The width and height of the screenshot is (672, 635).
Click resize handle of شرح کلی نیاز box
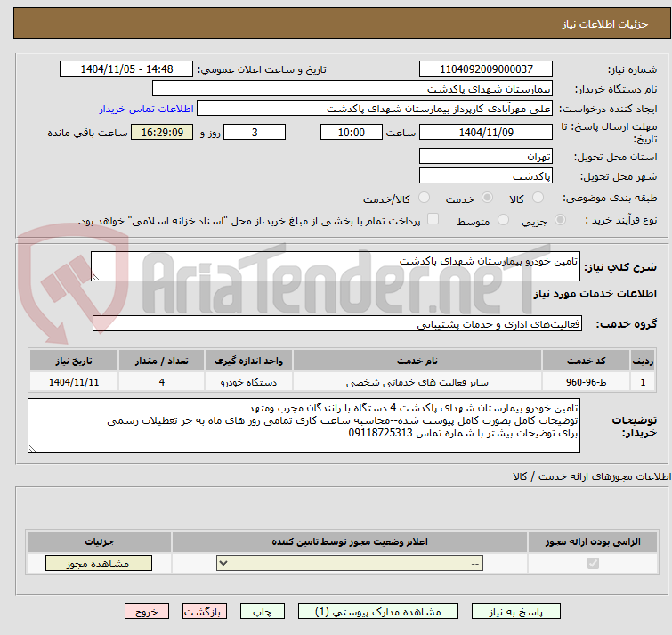point(95,277)
